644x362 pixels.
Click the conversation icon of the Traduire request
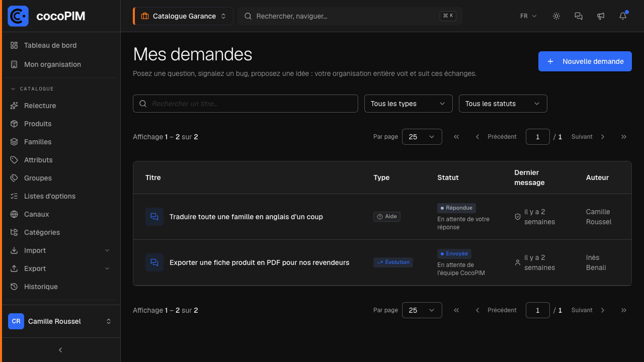pos(154,217)
